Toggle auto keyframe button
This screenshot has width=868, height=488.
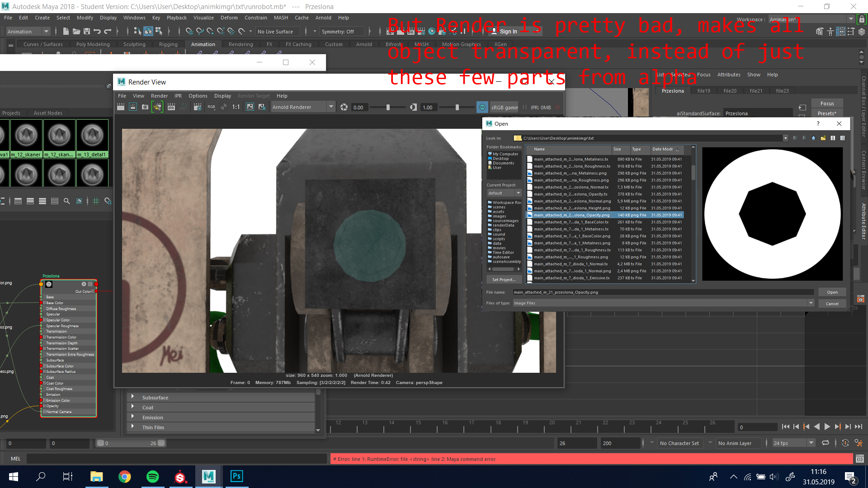pos(845,443)
